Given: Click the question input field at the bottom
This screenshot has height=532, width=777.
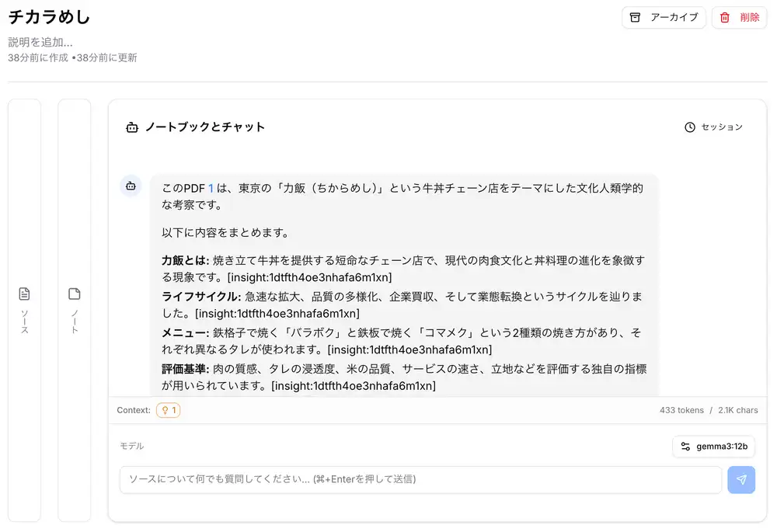Looking at the screenshot, I should (420, 480).
